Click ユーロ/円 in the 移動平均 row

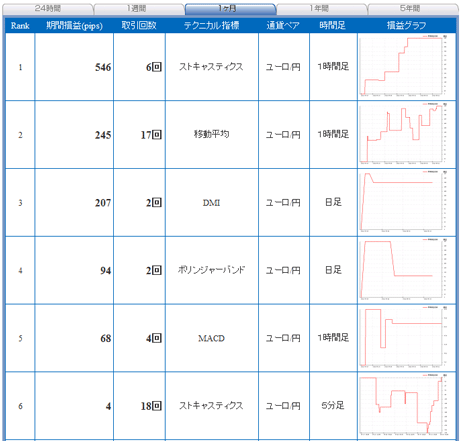(283, 135)
